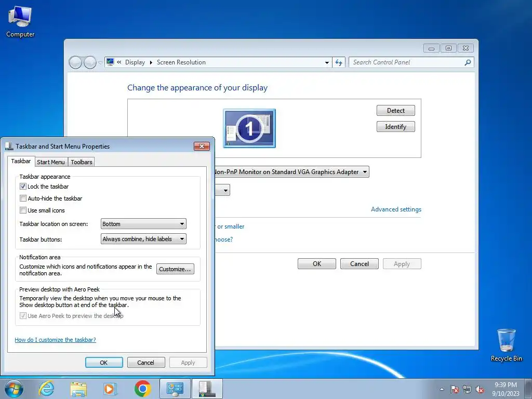Enable Use small icons

[23, 210]
